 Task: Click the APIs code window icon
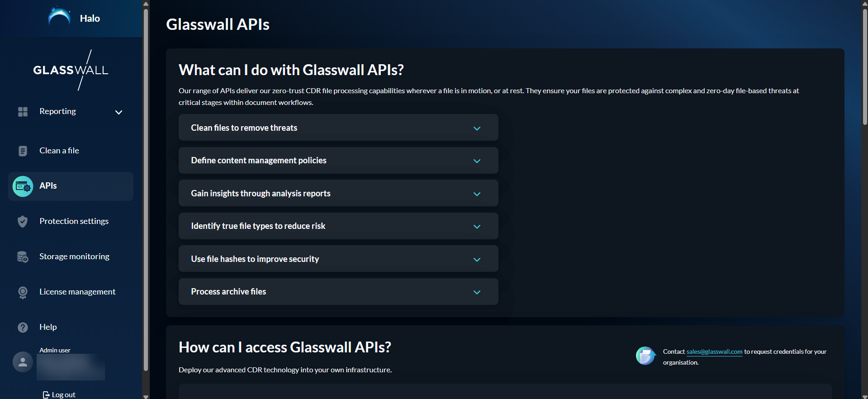[23, 186]
